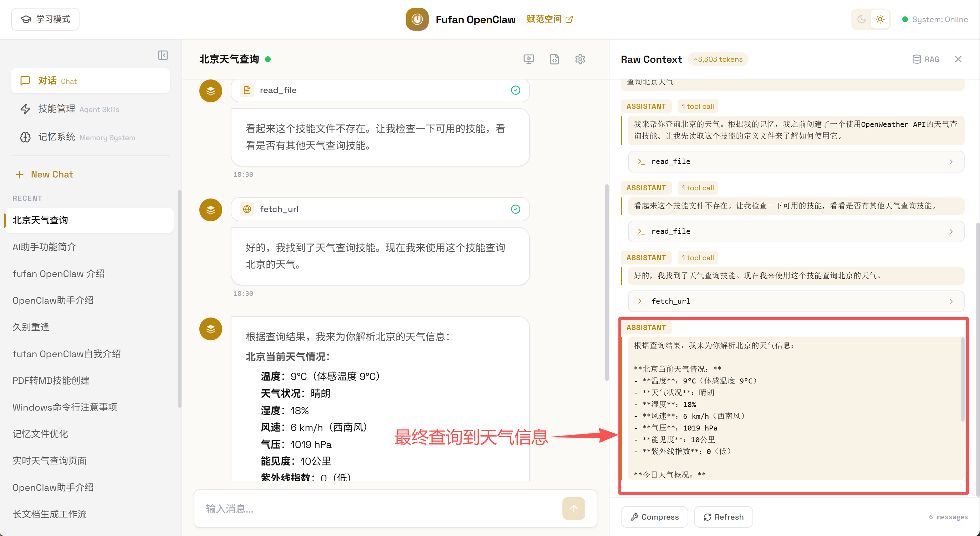980x536 pixels.
Task: Click the lightning bolt skills icon
Action: click(x=25, y=109)
